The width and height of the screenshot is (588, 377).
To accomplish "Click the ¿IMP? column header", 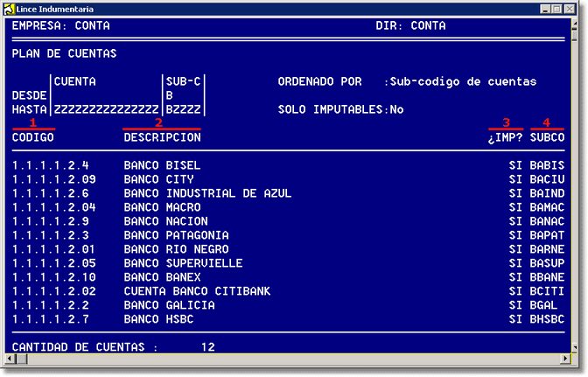I will tap(505, 137).
